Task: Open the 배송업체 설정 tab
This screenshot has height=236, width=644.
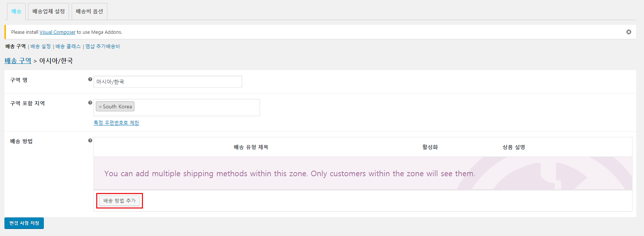Action: point(49,12)
